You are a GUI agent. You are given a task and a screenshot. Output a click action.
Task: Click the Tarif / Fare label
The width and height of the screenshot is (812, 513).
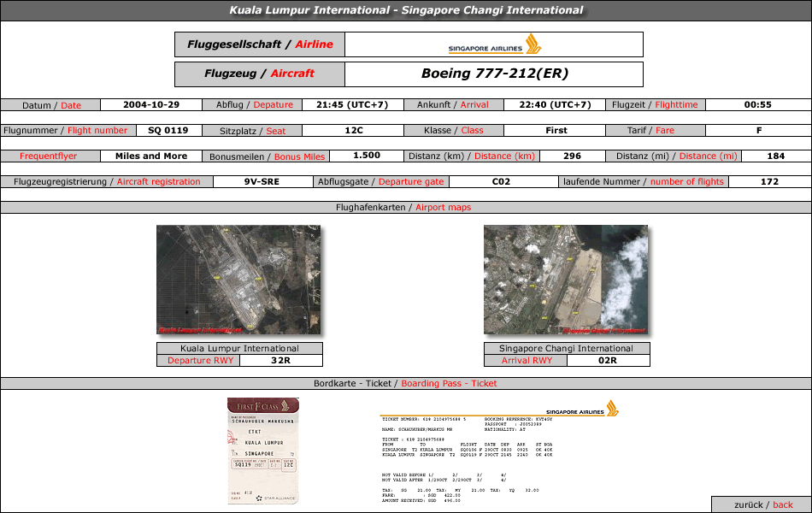pos(656,131)
